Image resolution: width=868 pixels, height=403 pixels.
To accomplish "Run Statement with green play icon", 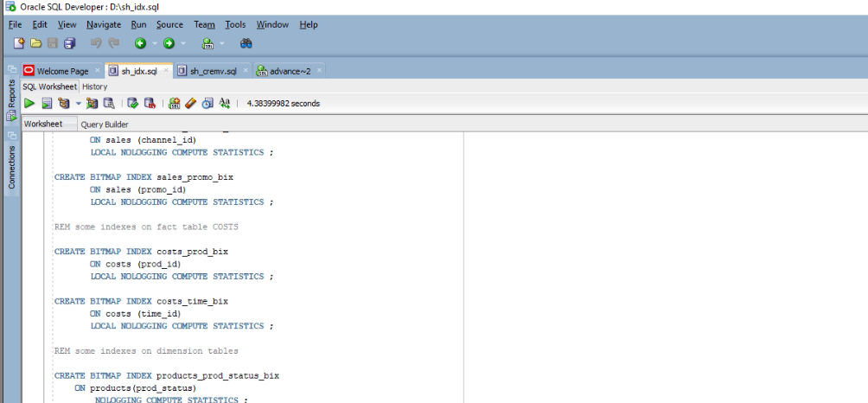I will [29, 103].
